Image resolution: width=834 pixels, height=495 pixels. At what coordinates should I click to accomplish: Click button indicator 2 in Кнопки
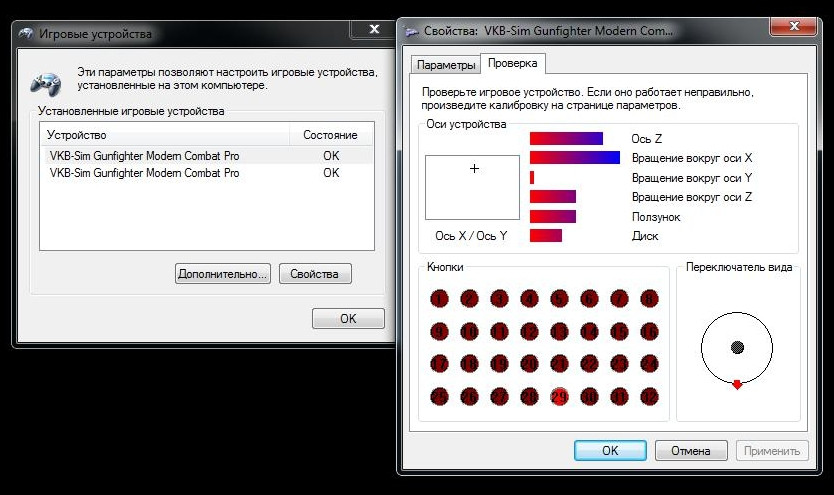(469, 299)
